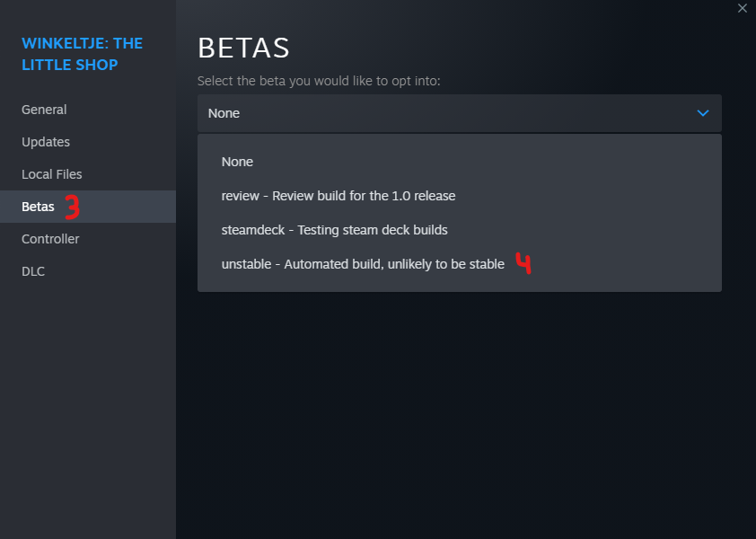Open the Controller settings tab
The image size is (756, 539).
(x=50, y=239)
